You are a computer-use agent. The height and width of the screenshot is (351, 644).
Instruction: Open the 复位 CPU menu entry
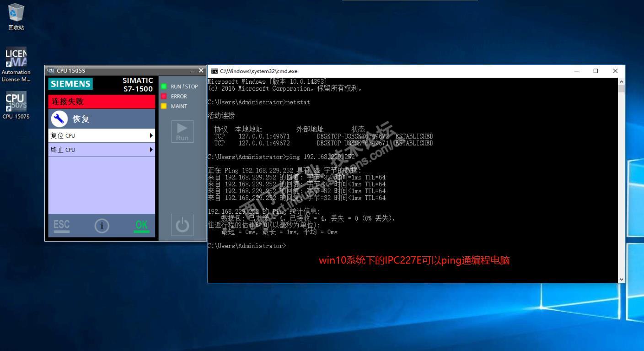click(x=102, y=135)
